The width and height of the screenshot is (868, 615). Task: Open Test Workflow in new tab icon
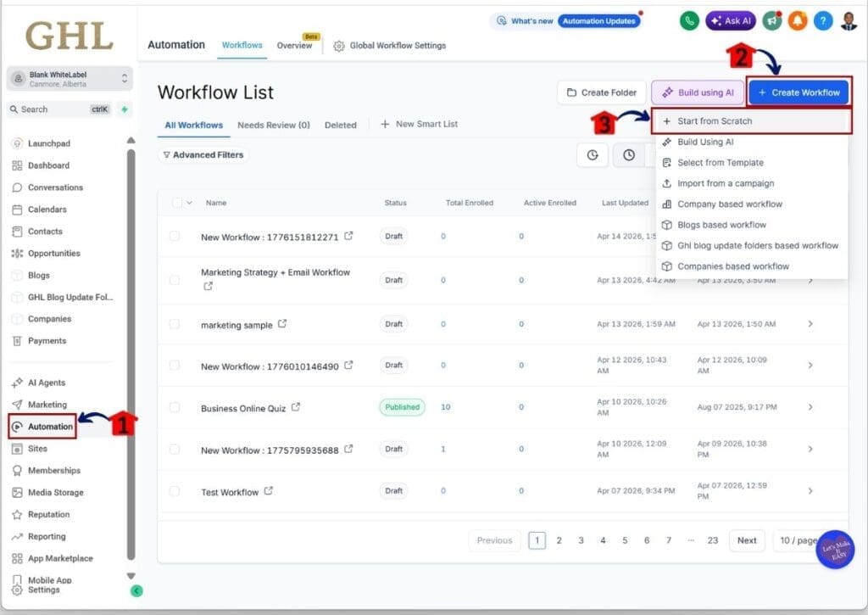pos(267,489)
